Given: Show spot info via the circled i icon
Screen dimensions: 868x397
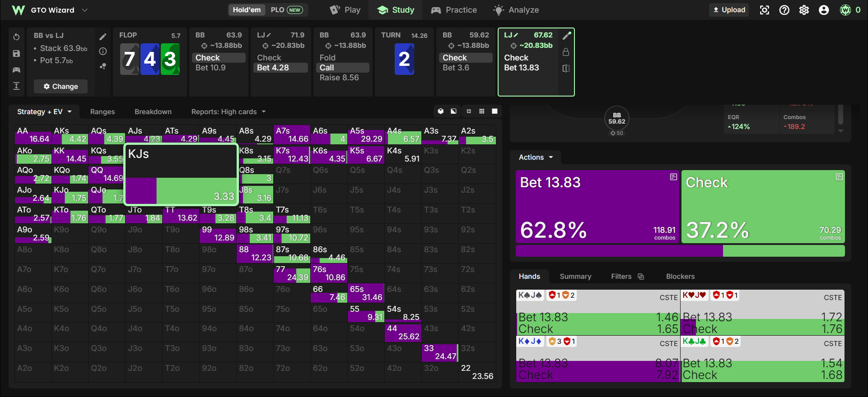Looking at the screenshot, I should [103, 51].
